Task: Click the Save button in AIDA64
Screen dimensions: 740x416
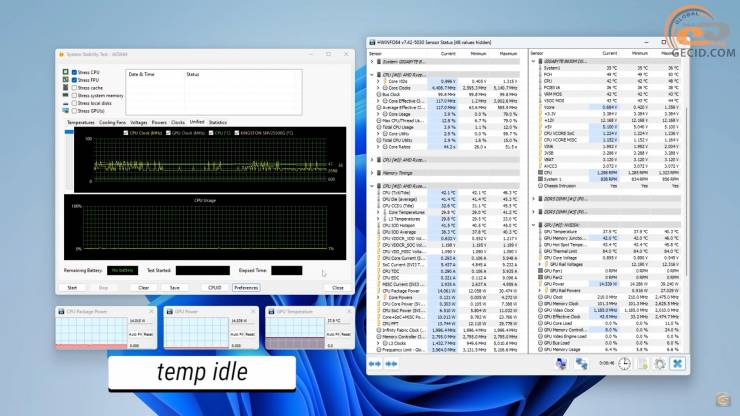Action: pyautogui.click(x=175, y=288)
